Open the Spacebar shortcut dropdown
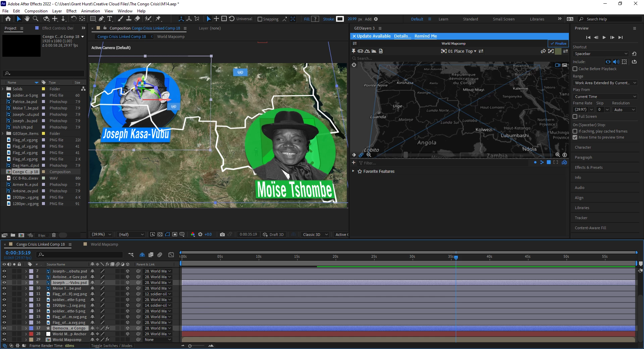Image resolution: width=644 pixels, height=349 pixels. pos(601,54)
